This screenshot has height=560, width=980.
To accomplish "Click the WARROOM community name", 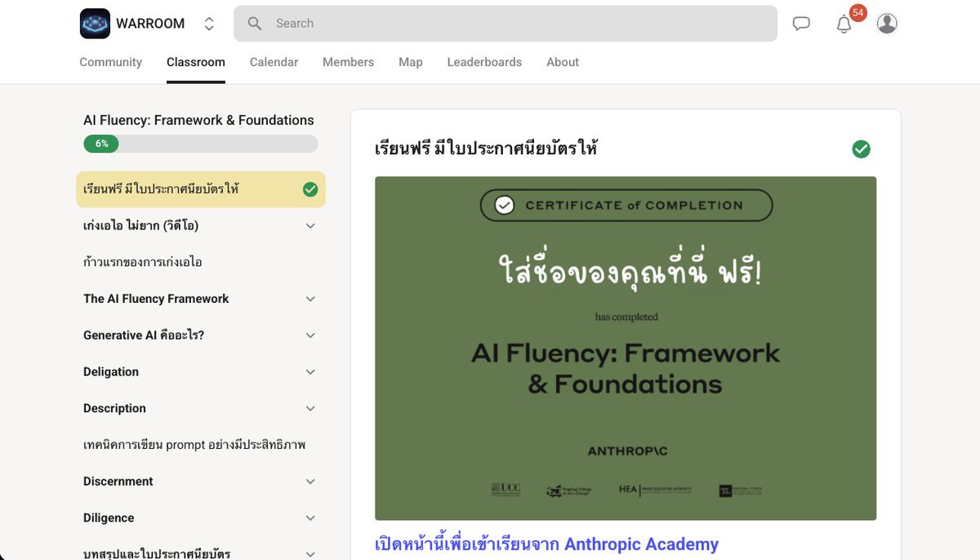I will [150, 24].
